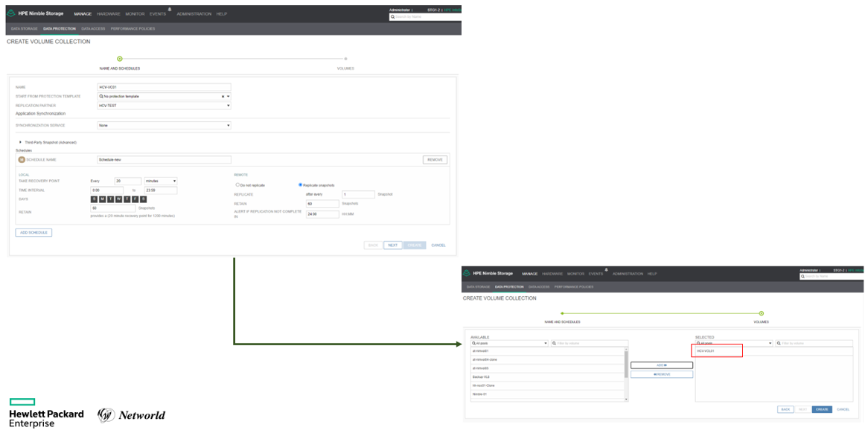
Task: Click the Every interval field showing 20
Action: [x=128, y=181]
